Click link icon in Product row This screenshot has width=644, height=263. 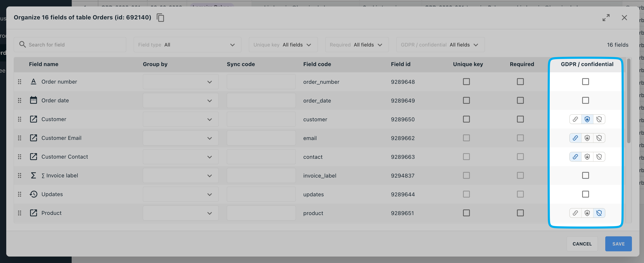point(575,213)
